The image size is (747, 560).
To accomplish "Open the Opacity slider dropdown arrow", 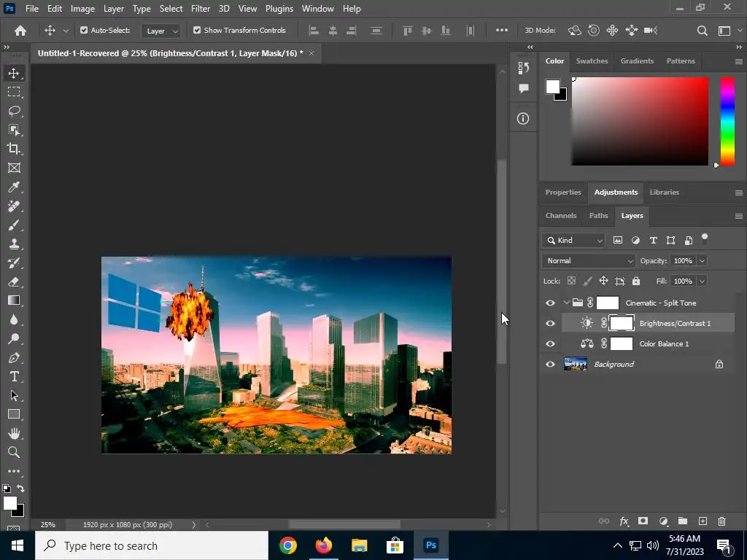I will (702, 261).
